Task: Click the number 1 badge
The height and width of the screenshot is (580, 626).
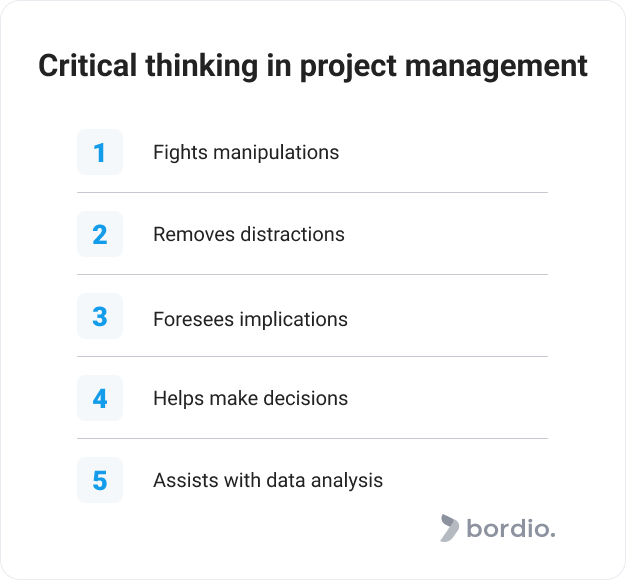Action: pyautogui.click(x=100, y=152)
